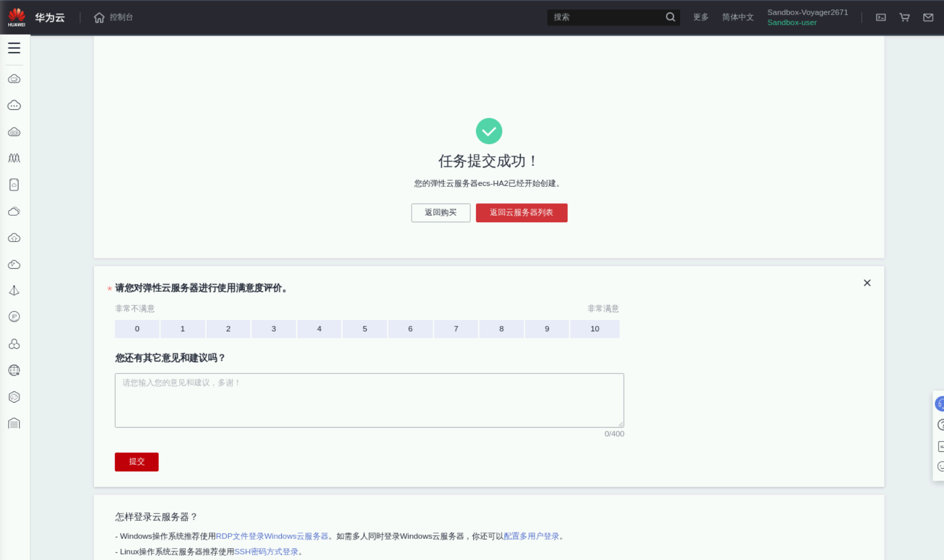Viewport: 944px width, 560px height.
Task: Open the hamburger service list menu
Action: click(14, 48)
